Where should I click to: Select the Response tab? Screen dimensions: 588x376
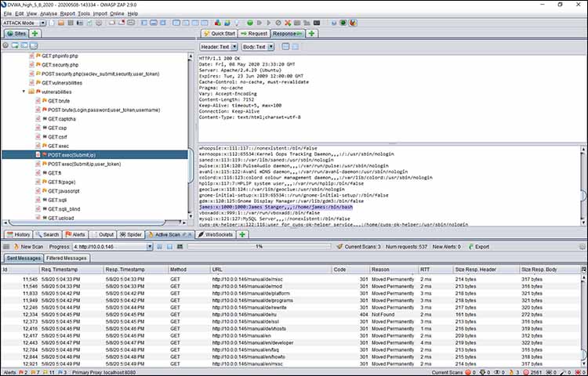click(x=288, y=34)
